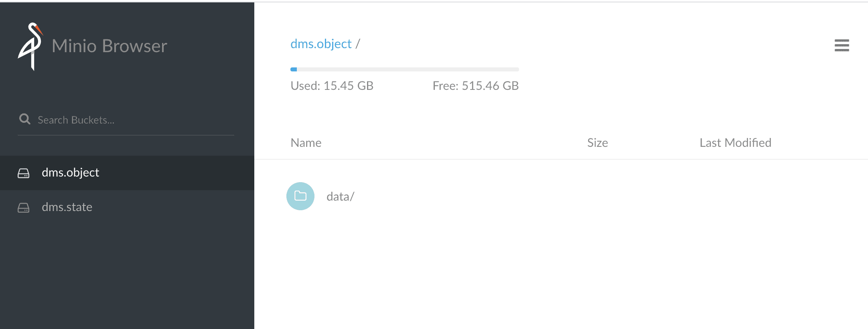
Task: Click the storage usage progress bar
Action: point(405,69)
